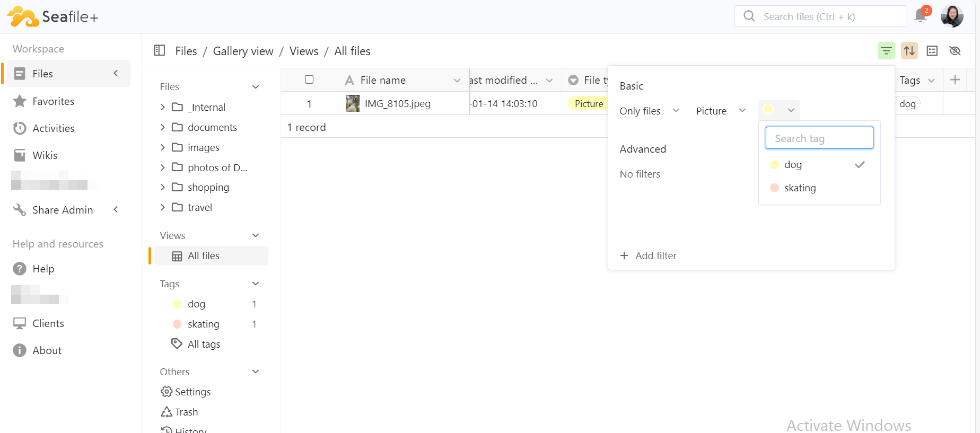The image size is (980, 433).
Task: Open the hide columns eye icon
Action: 955,51
